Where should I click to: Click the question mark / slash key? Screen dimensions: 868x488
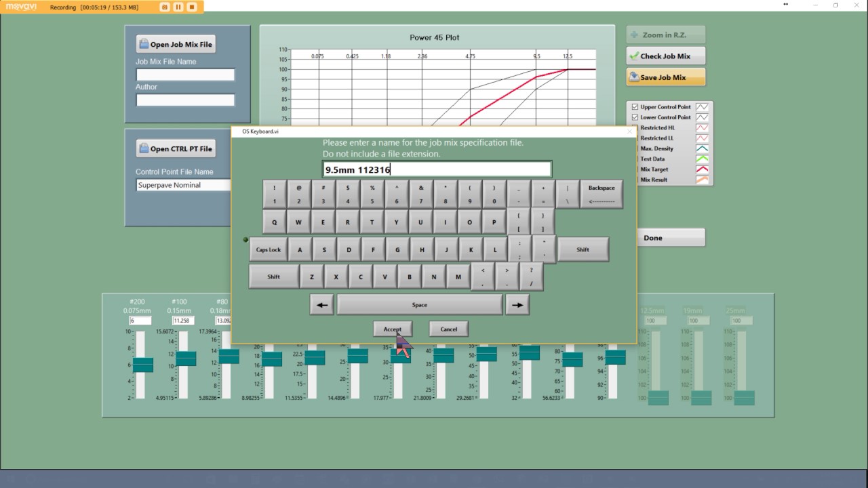[x=531, y=277]
